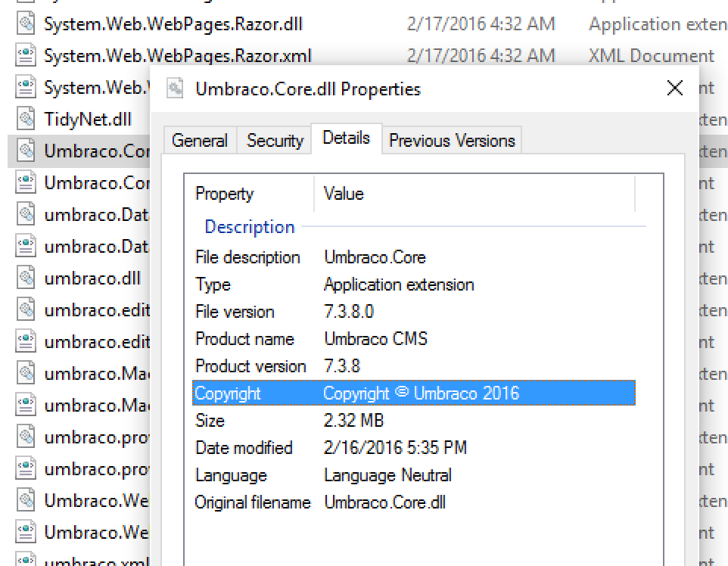The image size is (728, 566).
Task: Select the System.Web.WebPages.Razor.xml document icon
Action: pyautogui.click(x=26, y=55)
